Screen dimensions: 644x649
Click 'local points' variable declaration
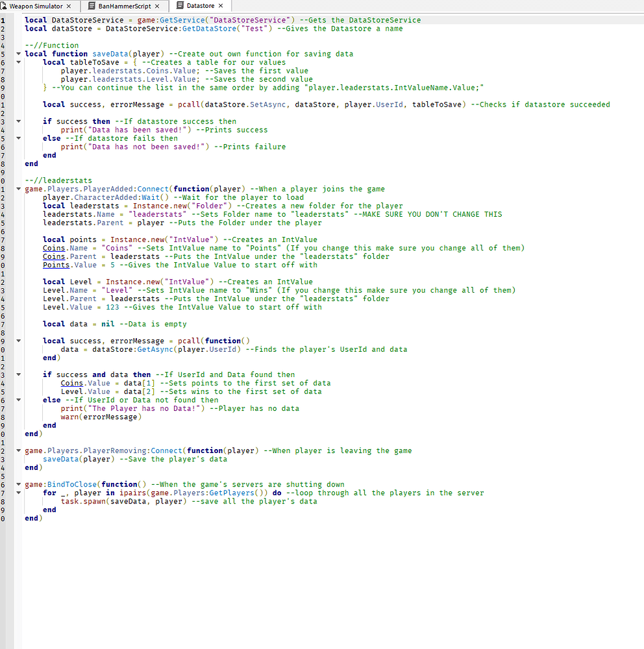tap(69, 239)
